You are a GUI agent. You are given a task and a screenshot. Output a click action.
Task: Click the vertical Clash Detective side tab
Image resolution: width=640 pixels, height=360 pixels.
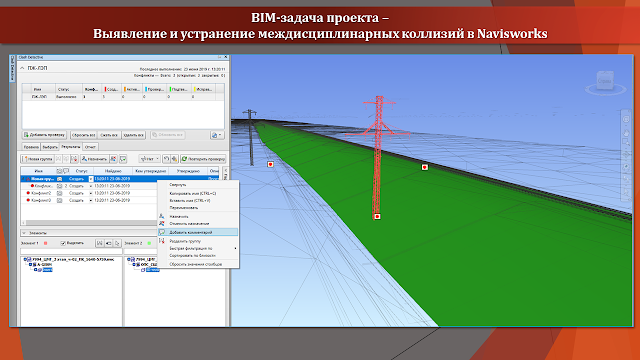(12, 69)
